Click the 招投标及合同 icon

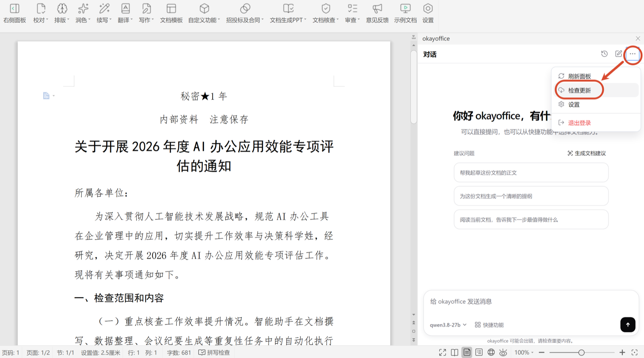245,8
